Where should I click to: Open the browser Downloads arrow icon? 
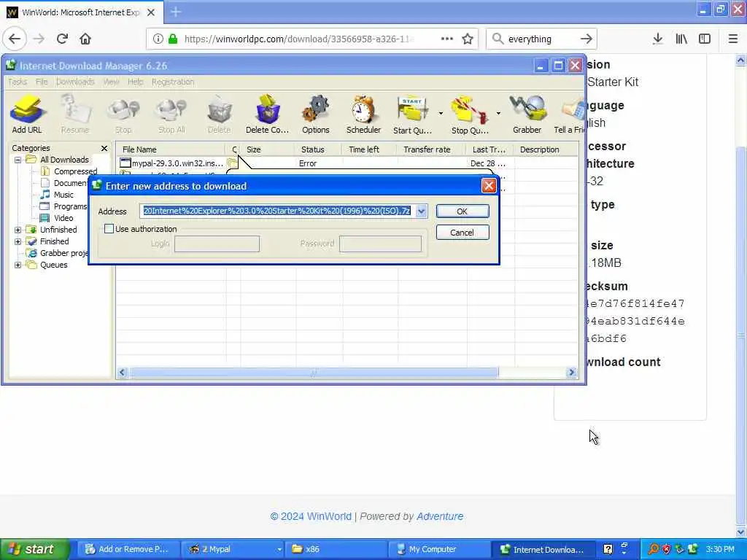tap(657, 39)
